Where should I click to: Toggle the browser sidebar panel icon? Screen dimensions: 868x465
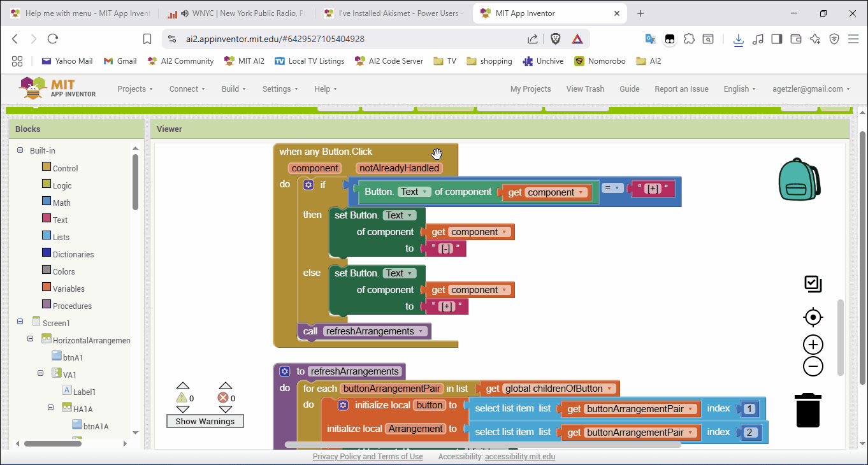coord(776,39)
